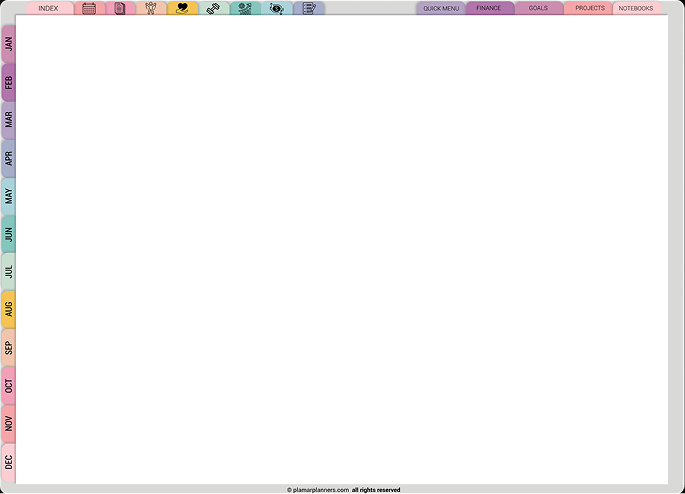Viewport: 685px width, 494px height.
Task: Open the GOALS tab
Action: pyautogui.click(x=538, y=8)
